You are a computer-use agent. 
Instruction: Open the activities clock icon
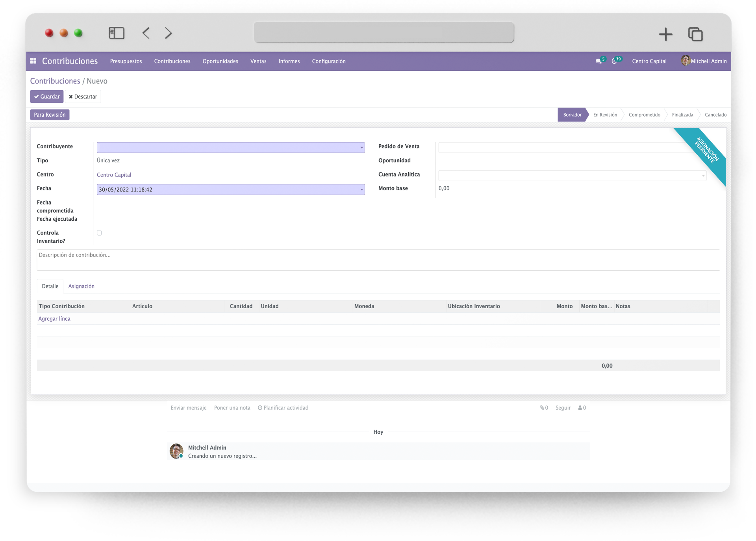614,61
